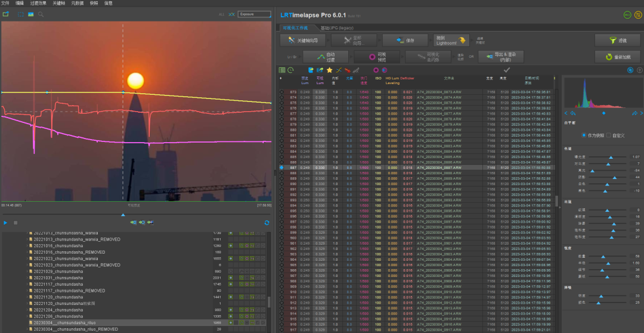
Task: Select the 20221031_chunsundasha folder row
Action: click(x=58, y=278)
